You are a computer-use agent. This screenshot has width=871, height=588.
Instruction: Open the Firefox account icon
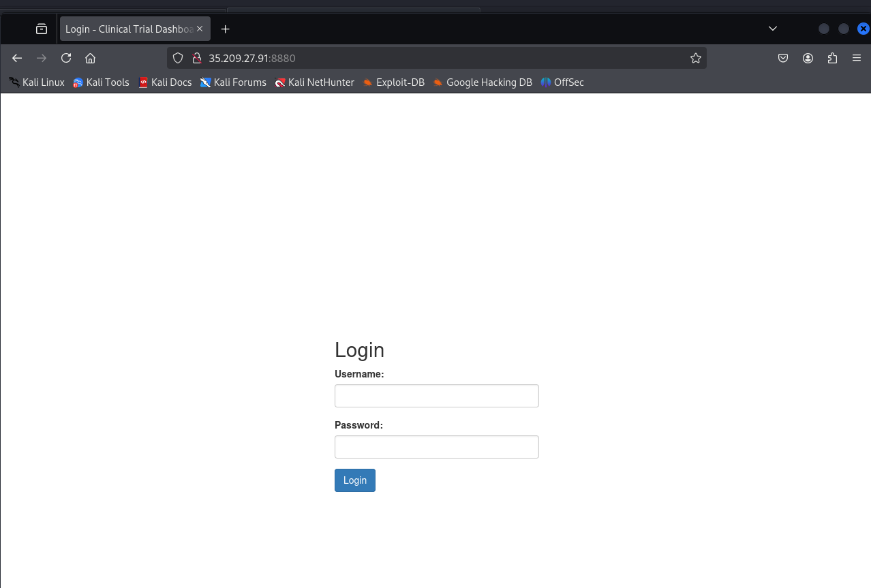pyautogui.click(x=808, y=59)
